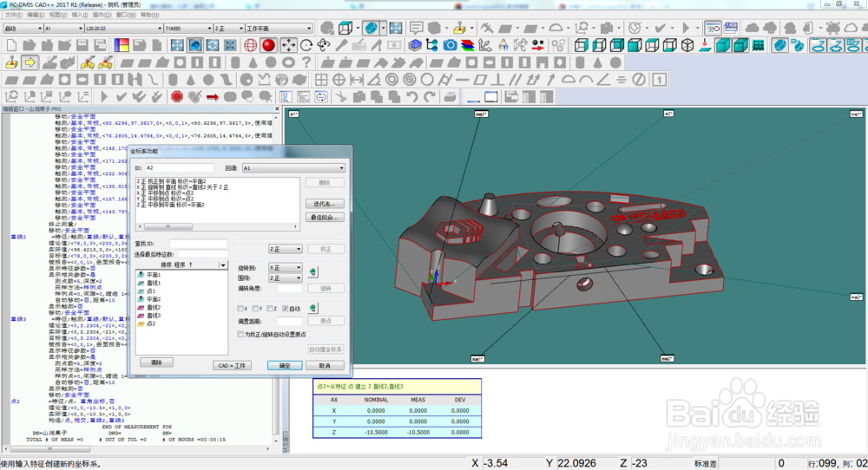Image resolution: width=868 pixels, height=470 pixels.
Task: Click the printer icon in toolbar
Action: [x=450, y=97]
